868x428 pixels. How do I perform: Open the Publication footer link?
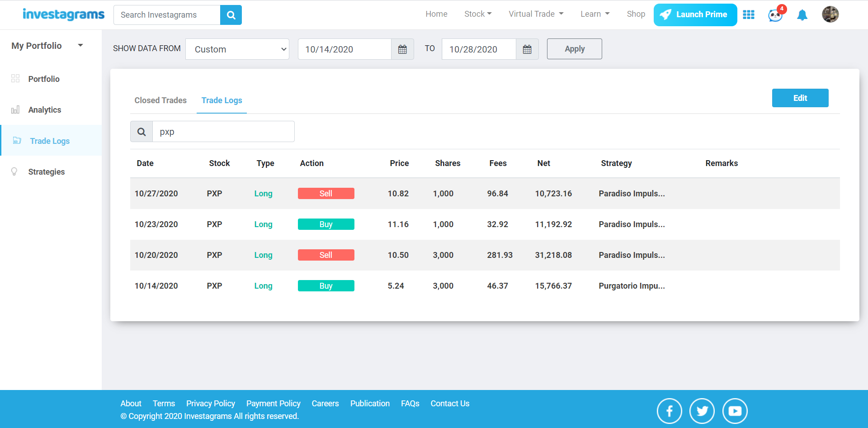370,403
